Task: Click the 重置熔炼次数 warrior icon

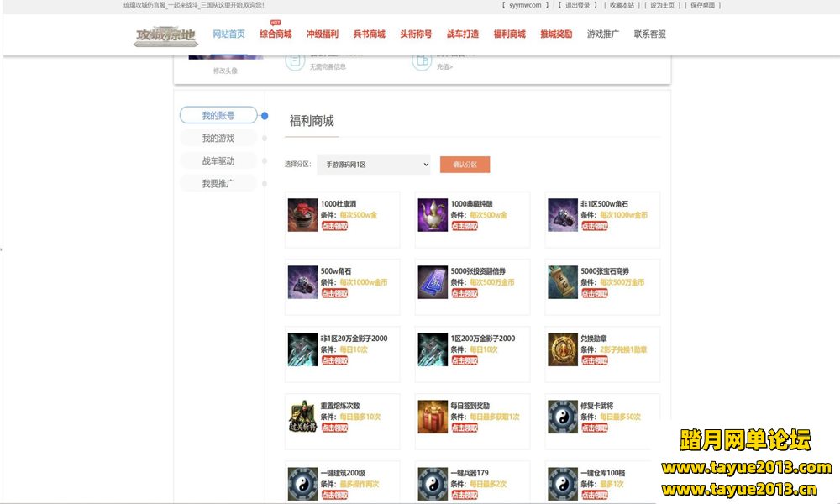Action: (x=302, y=417)
